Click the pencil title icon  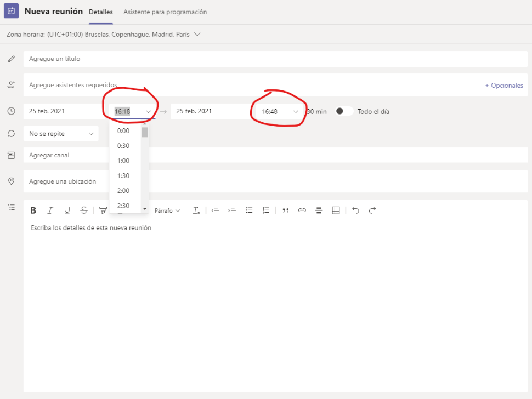pyautogui.click(x=11, y=59)
